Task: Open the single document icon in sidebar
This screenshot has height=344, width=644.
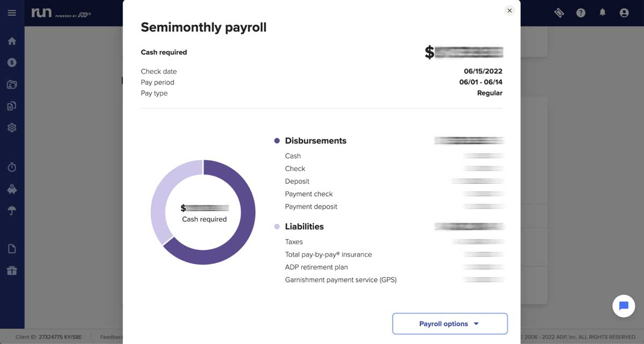Action: click(x=12, y=248)
